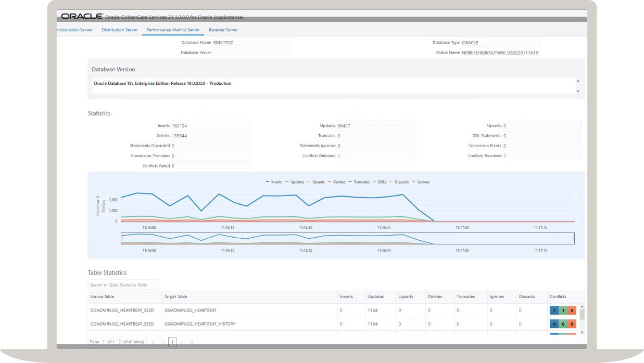644x363 pixels.
Task: Click the table scrollbar down arrow
Action: click(582, 332)
